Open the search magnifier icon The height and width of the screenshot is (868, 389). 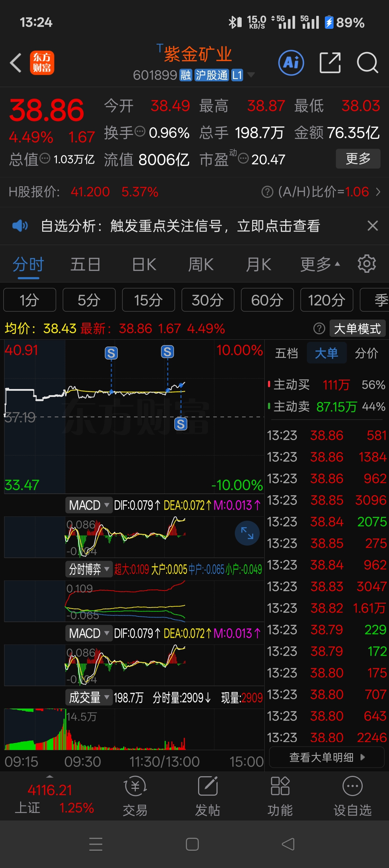[x=367, y=63]
